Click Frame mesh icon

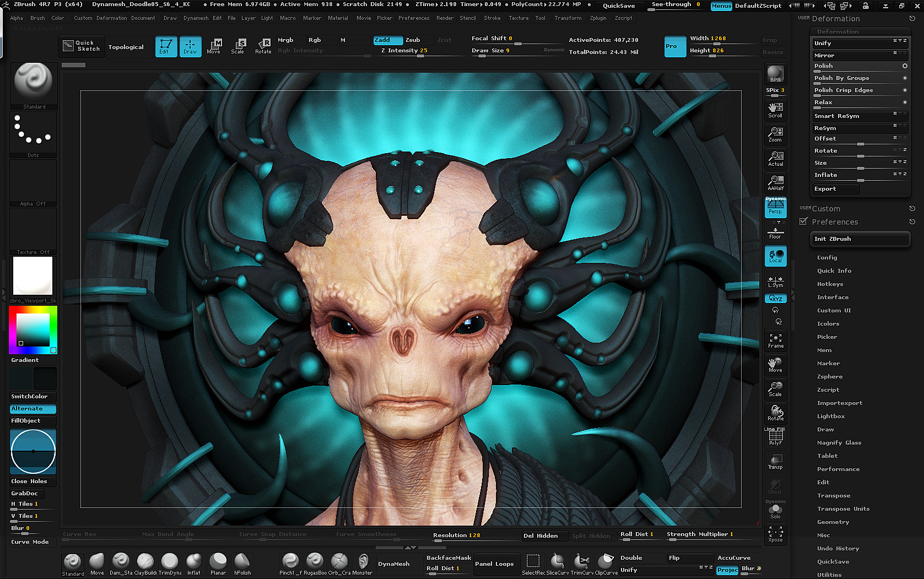775,340
